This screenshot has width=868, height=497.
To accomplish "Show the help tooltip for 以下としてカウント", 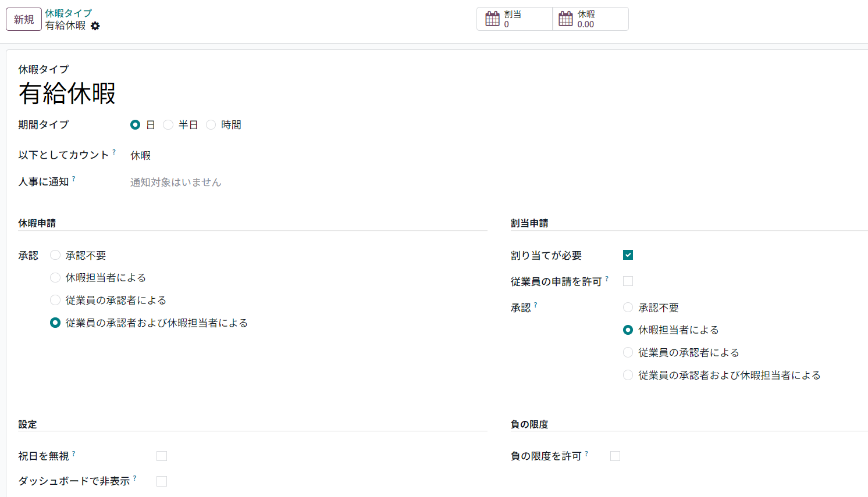I will click(x=114, y=152).
